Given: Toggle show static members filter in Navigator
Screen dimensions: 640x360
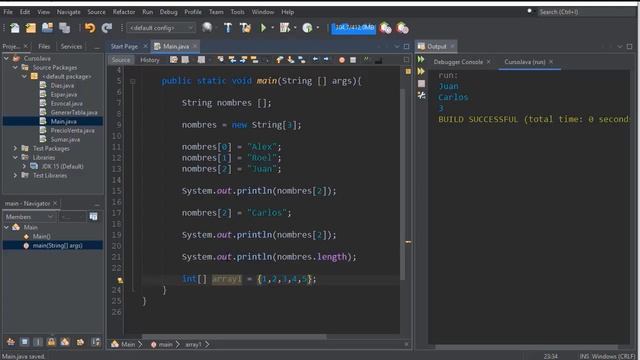Looking at the screenshot, I should click(38, 342).
